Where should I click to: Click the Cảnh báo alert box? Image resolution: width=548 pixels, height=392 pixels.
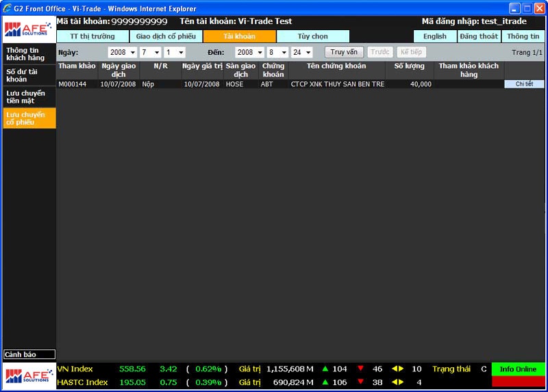coord(29,354)
